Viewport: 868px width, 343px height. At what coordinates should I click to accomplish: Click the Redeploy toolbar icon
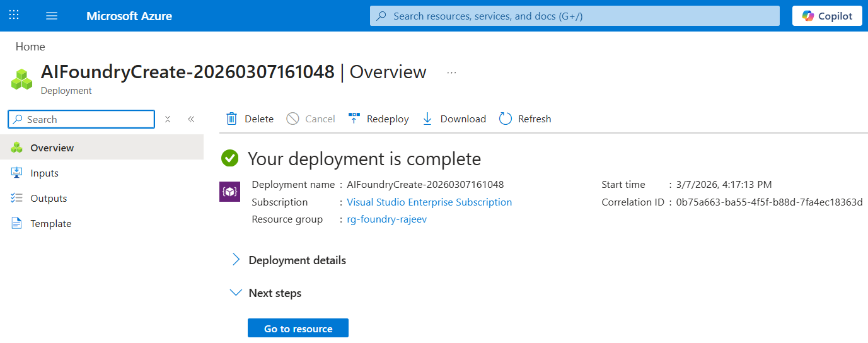354,119
